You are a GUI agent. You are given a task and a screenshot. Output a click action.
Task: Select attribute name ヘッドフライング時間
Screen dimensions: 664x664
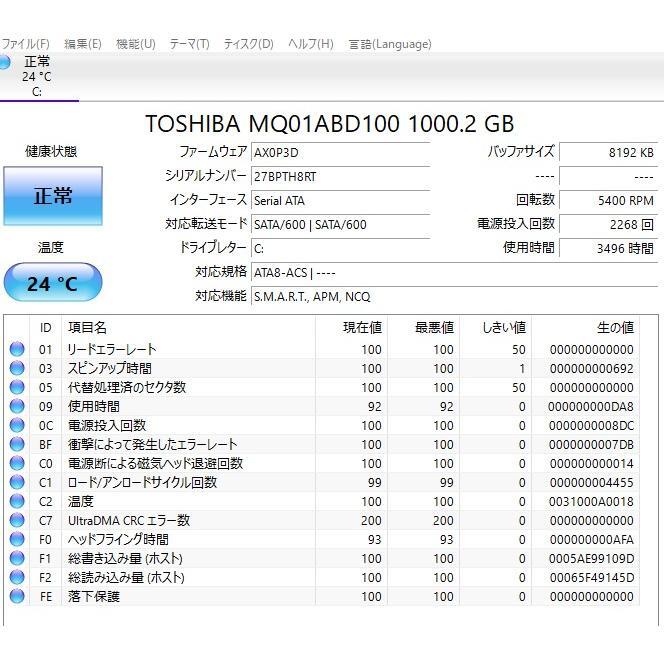(x=118, y=540)
